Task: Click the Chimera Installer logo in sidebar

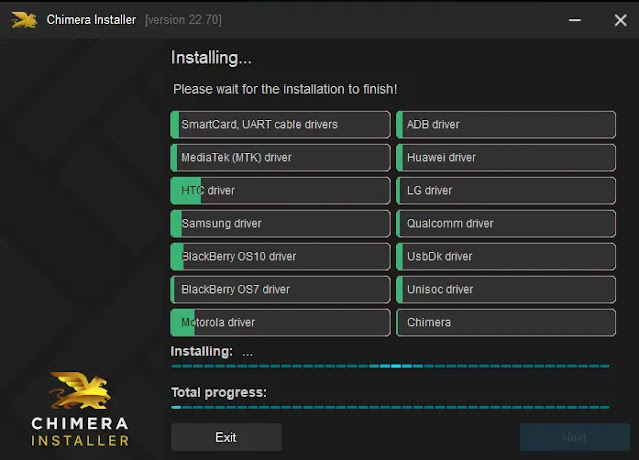Action: [80, 409]
